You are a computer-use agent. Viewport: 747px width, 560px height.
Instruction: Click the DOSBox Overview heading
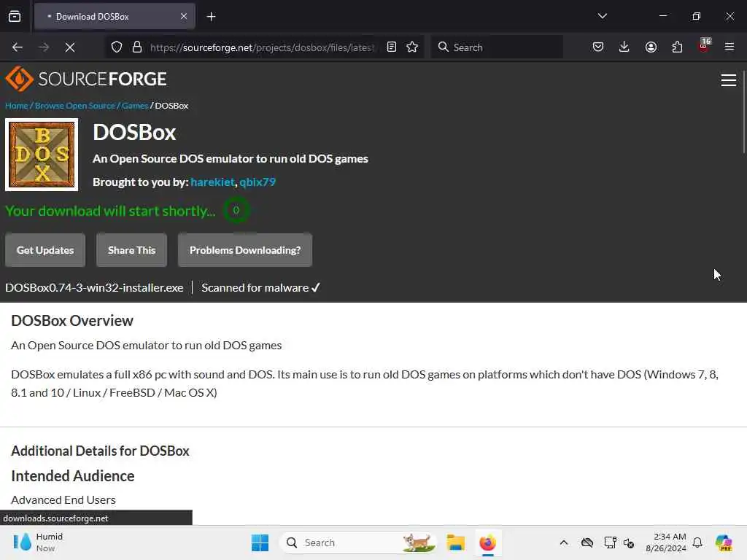(x=72, y=321)
